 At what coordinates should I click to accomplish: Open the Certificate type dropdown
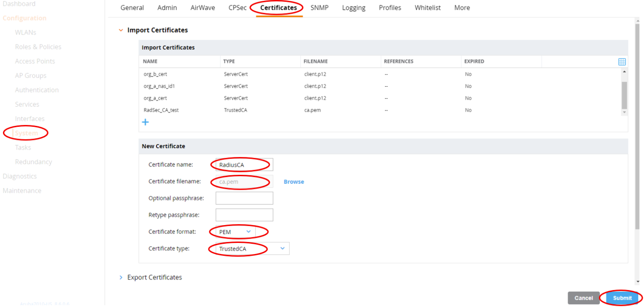(252, 248)
